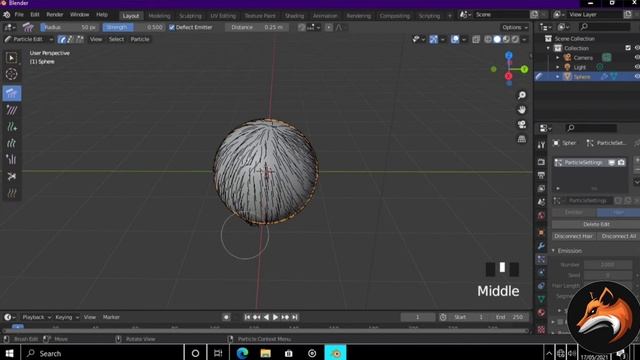Hide Sphere with its eye icon
The height and width of the screenshot is (360, 640).
tap(637, 77)
